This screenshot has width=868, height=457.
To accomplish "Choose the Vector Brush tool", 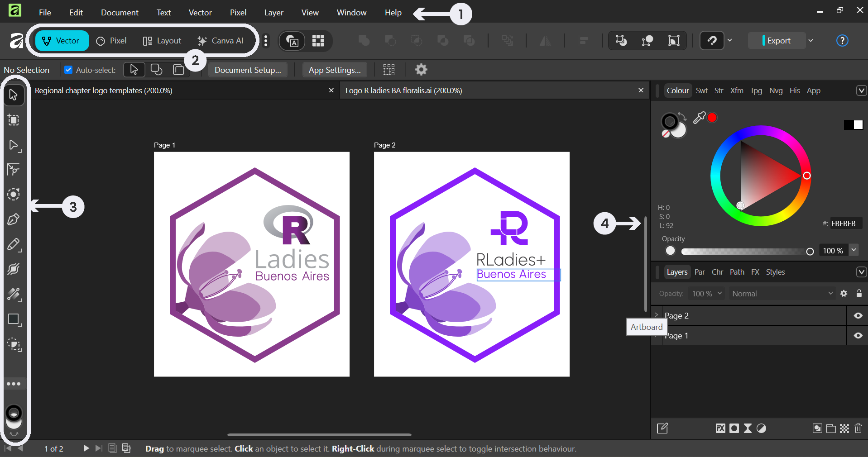I will pos(14,270).
